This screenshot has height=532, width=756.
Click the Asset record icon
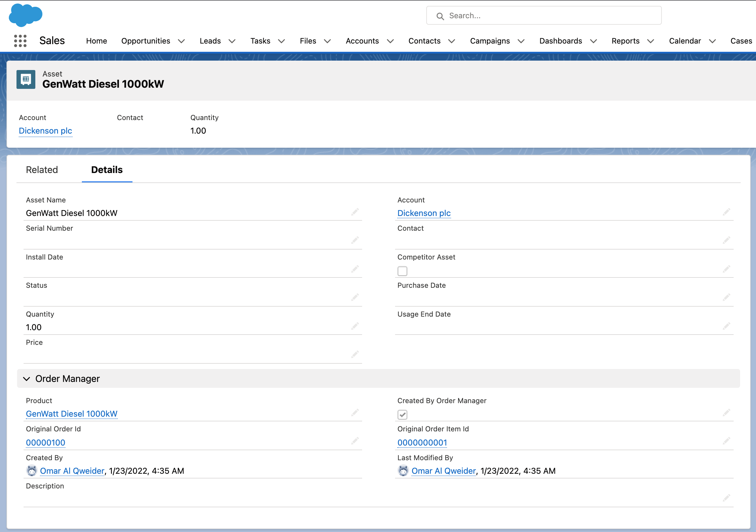(x=26, y=79)
